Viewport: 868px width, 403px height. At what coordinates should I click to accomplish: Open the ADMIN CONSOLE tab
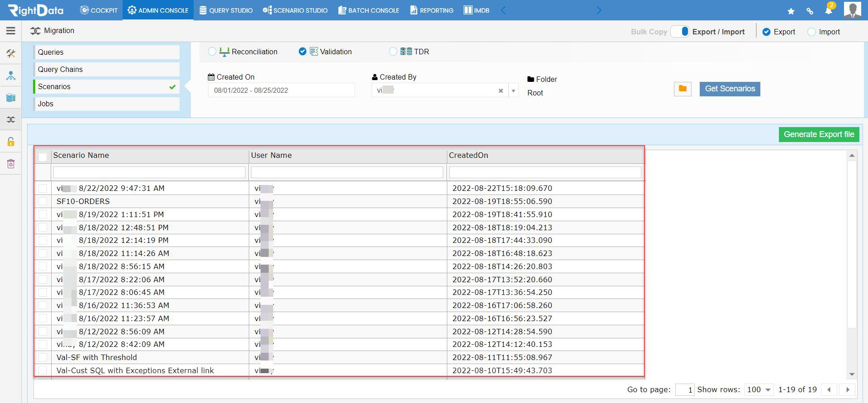click(158, 10)
